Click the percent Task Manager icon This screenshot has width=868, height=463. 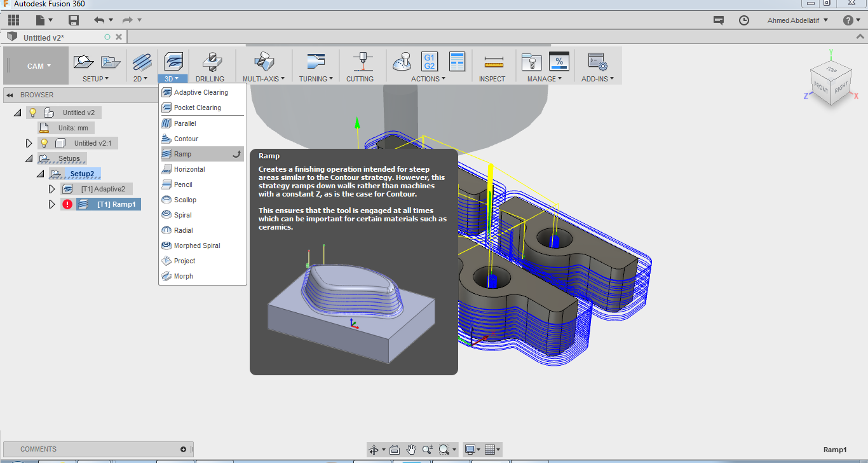click(559, 61)
